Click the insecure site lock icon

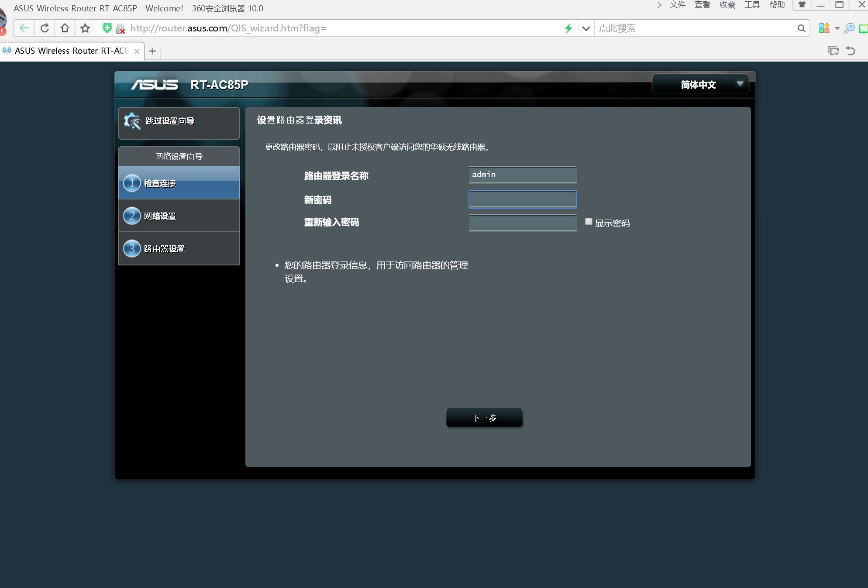point(120,29)
